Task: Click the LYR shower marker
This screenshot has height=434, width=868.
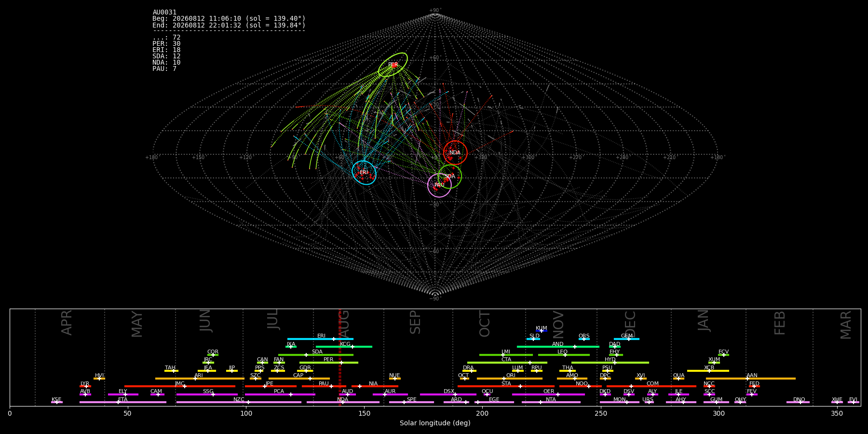Action: (x=85, y=386)
